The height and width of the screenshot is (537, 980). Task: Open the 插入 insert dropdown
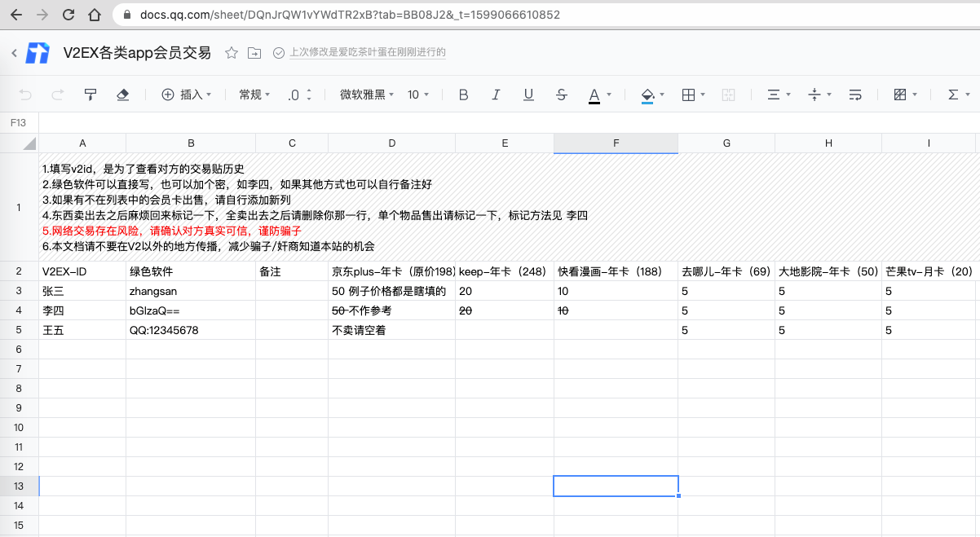(x=187, y=95)
